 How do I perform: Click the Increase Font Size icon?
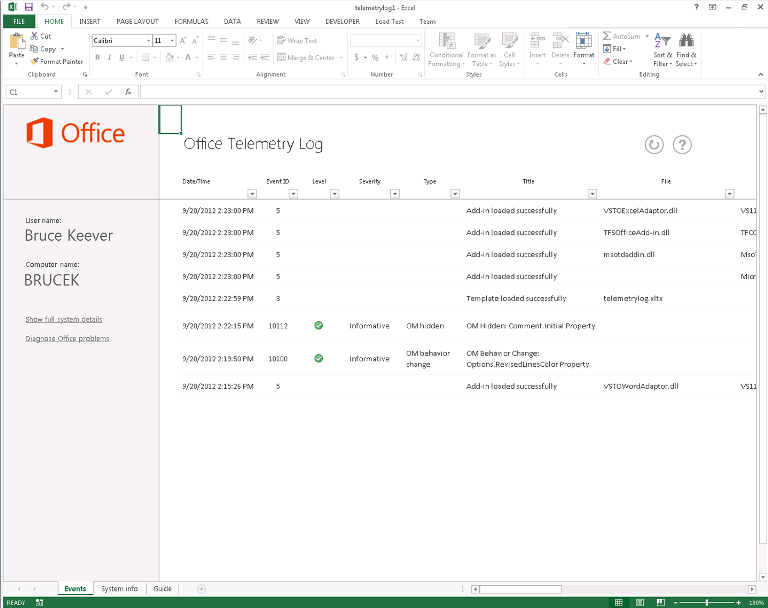pyautogui.click(x=183, y=41)
